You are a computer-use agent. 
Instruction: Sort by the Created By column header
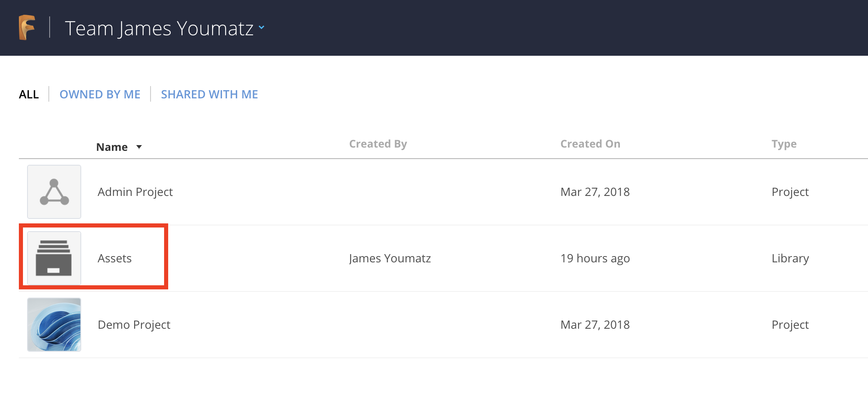[x=378, y=144]
